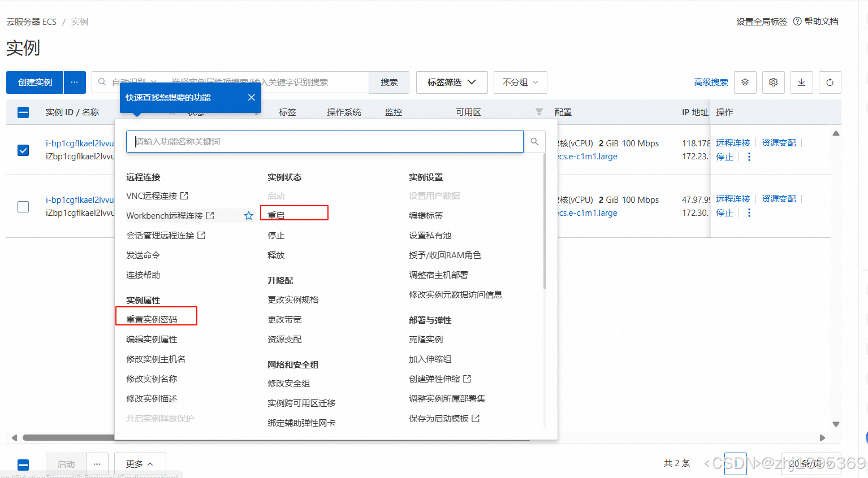
Task: Expand the 标签筛选 tag filter dropdown
Action: point(451,82)
